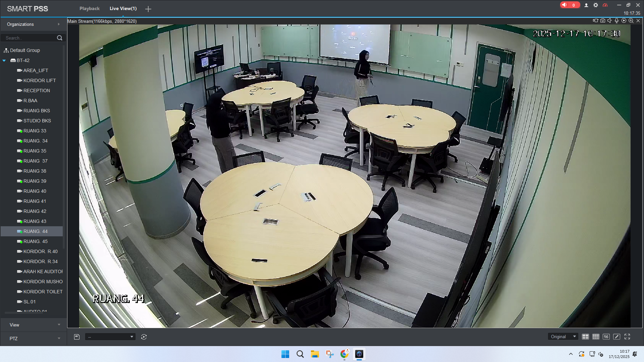The image size is (644, 362).
Task: Expand the PTZ panel
Action: tap(34, 339)
